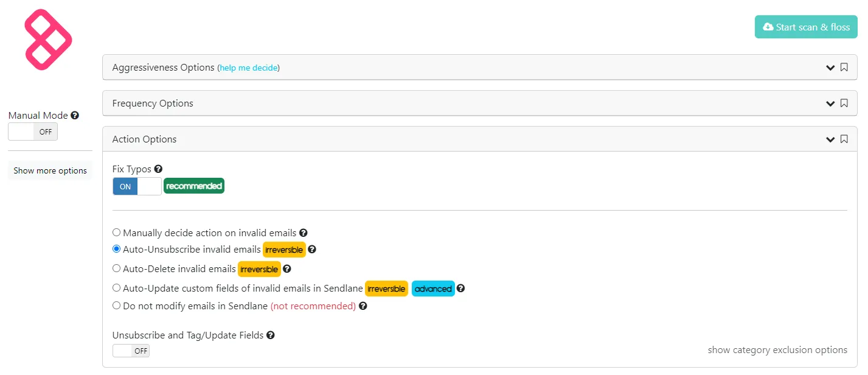Bookmark the Frequency Options panel
This screenshot has width=868, height=375.
pyautogui.click(x=844, y=103)
